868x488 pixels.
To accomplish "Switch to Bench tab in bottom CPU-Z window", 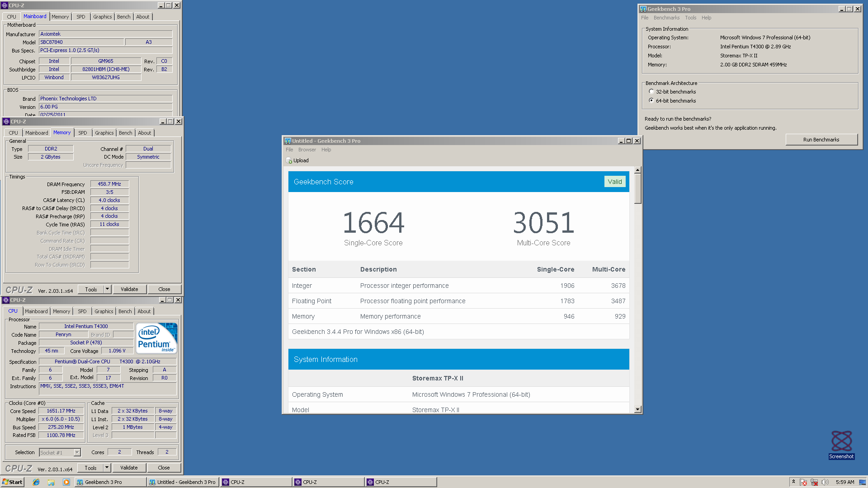I will (x=125, y=311).
